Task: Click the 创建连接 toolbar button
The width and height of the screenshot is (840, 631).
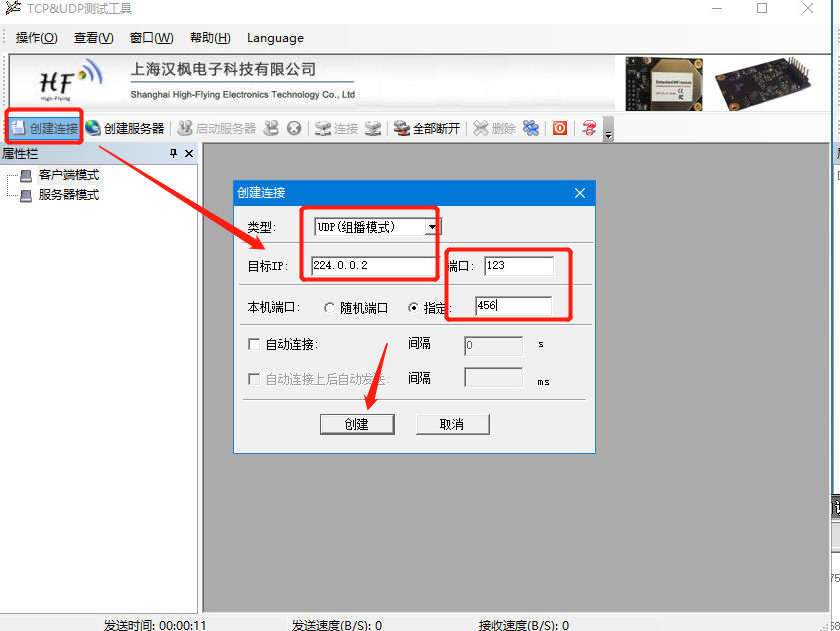Action: coord(45,128)
